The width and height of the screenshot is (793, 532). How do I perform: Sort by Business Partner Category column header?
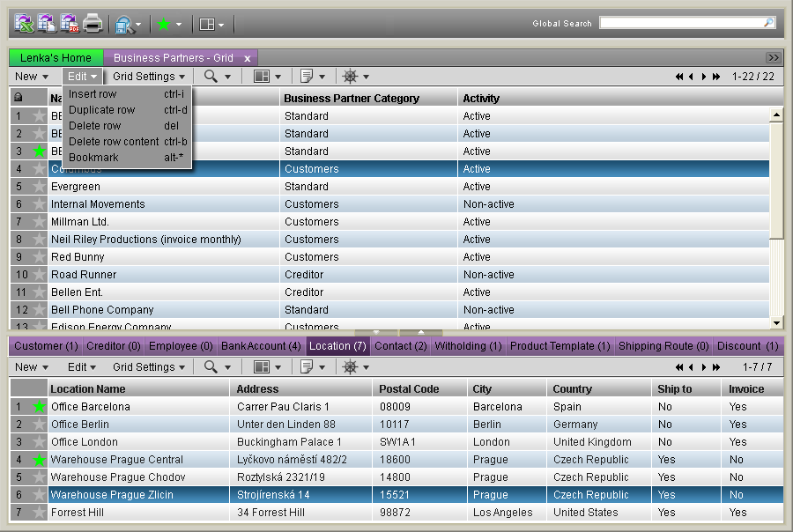(x=352, y=99)
